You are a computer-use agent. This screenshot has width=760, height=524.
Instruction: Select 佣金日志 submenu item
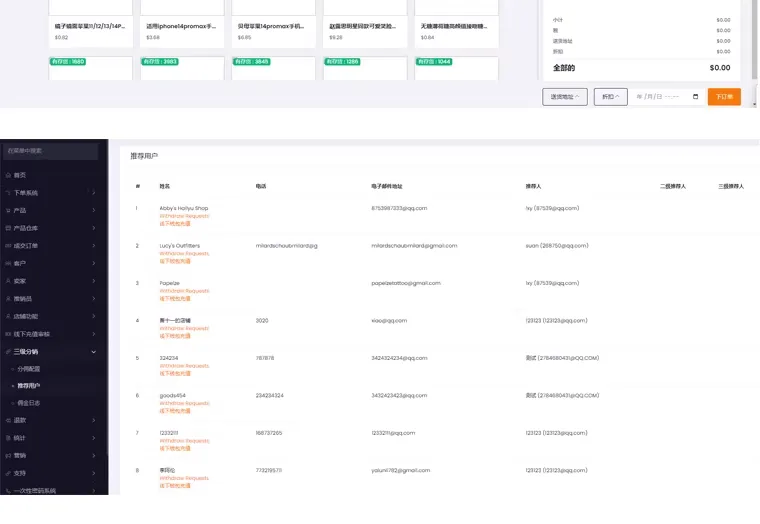pos(29,402)
